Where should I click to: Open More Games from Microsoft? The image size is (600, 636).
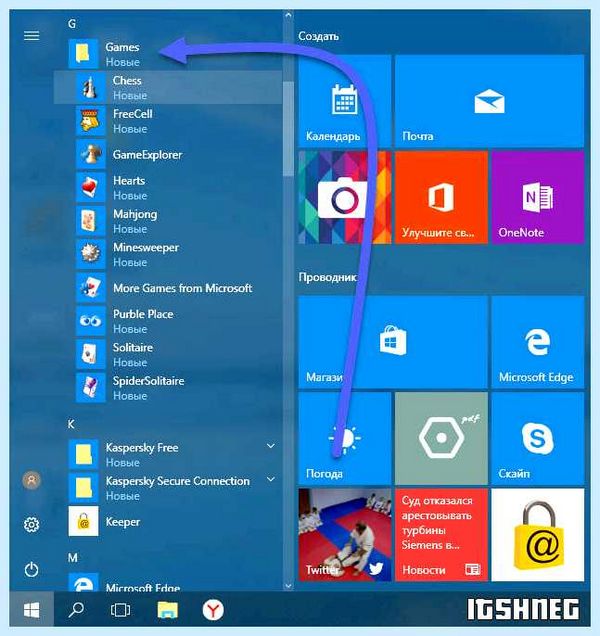168,288
